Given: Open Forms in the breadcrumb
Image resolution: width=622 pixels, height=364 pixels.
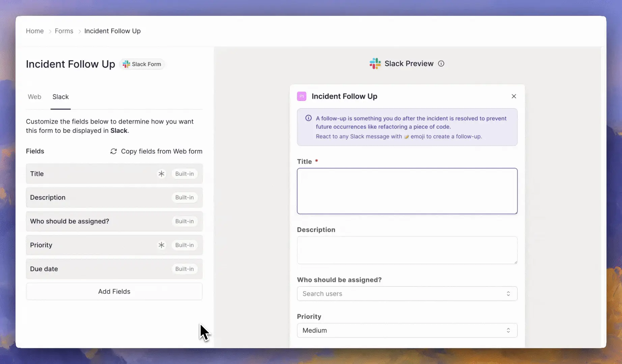Looking at the screenshot, I should coord(64,31).
